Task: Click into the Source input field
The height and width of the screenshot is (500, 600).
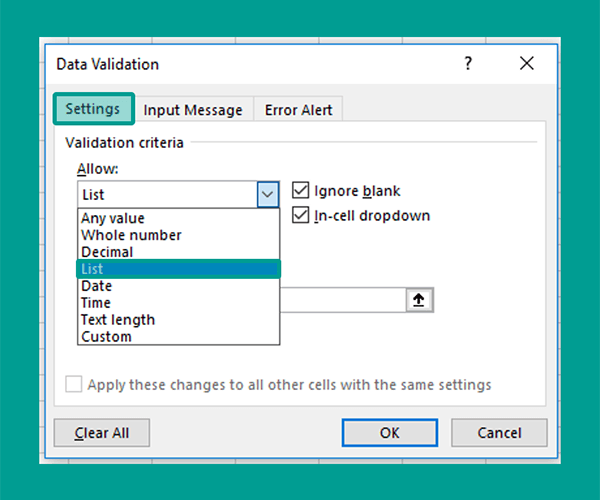Action: pos(343,300)
